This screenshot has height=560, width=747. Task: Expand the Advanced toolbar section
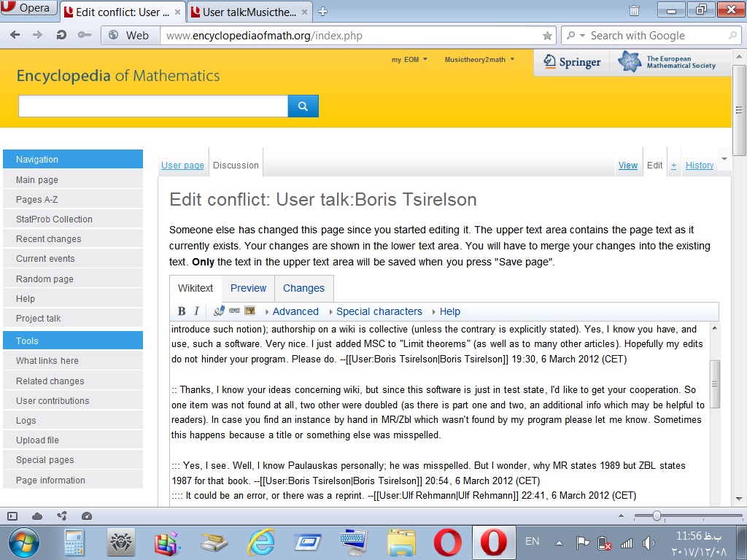(x=295, y=311)
